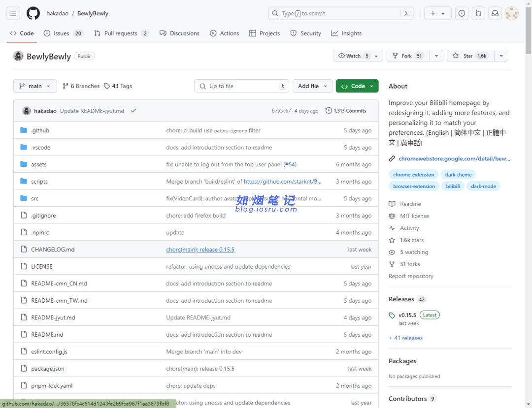Image resolution: width=532 pixels, height=408 pixels.
Task: Create new item with plus button
Action: pyautogui.click(x=438, y=13)
